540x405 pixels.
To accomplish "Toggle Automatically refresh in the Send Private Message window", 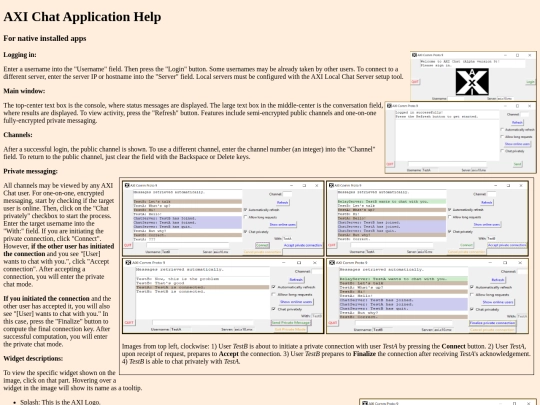I will pyautogui.click(x=273, y=287).
